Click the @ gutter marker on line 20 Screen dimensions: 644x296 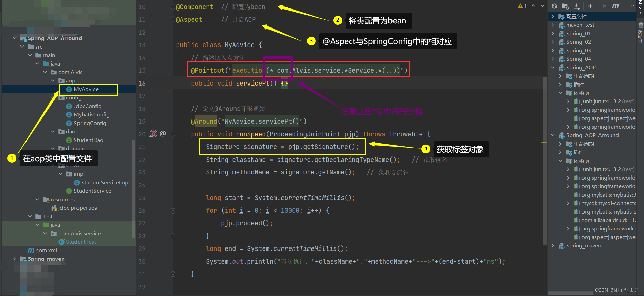(x=163, y=134)
